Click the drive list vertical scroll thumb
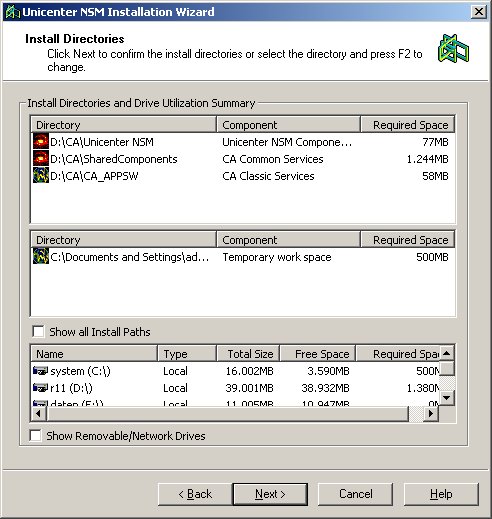 (447, 369)
